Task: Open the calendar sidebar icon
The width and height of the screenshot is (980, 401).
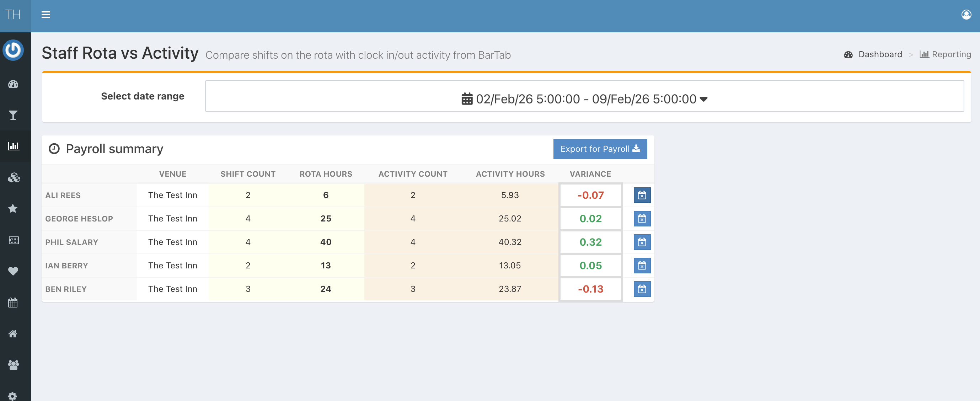Action: (13, 303)
